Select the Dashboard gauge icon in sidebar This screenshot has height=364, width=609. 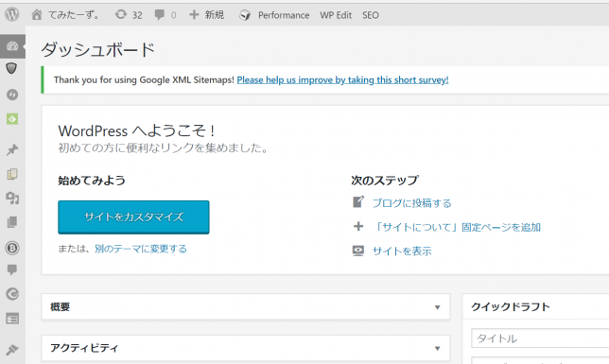[x=12, y=46]
